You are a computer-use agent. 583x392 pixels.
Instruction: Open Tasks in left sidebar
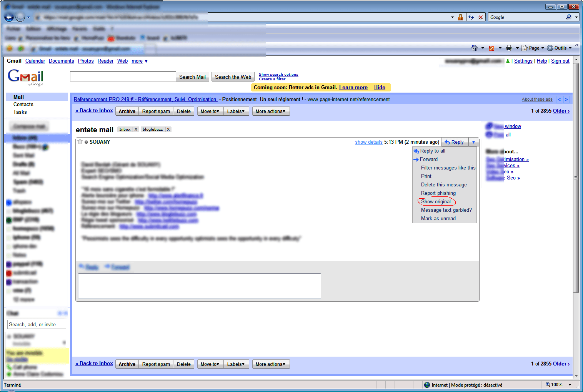(x=20, y=112)
